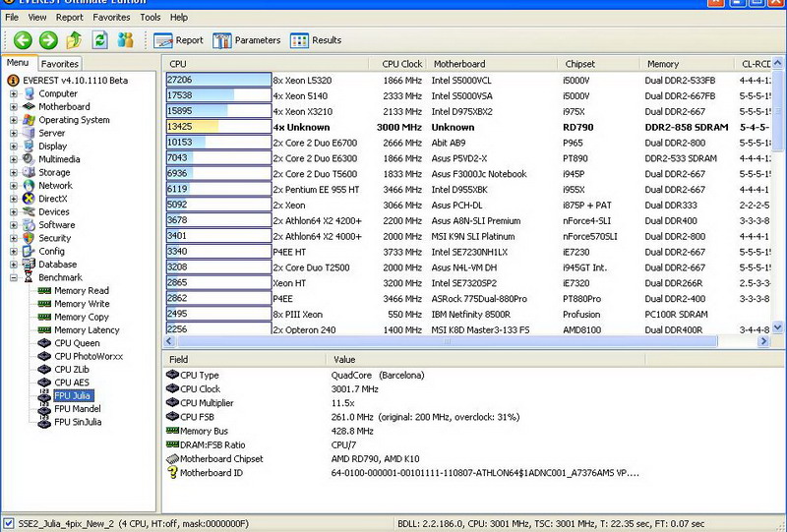
Task: Sort by the CPU Clock column header
Action: click(x=397, y=64)
